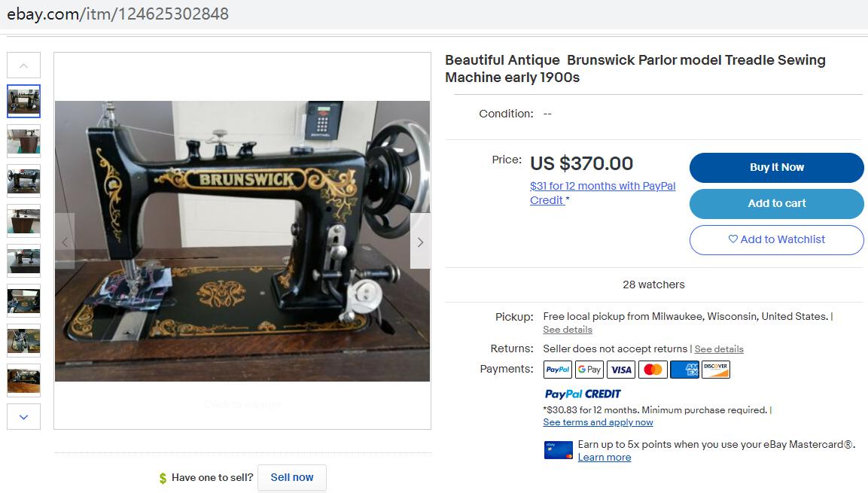Click the PayPal payment icon
Image resolution: width=868 pixels, height=493 pixels.
tap(557, 370)
